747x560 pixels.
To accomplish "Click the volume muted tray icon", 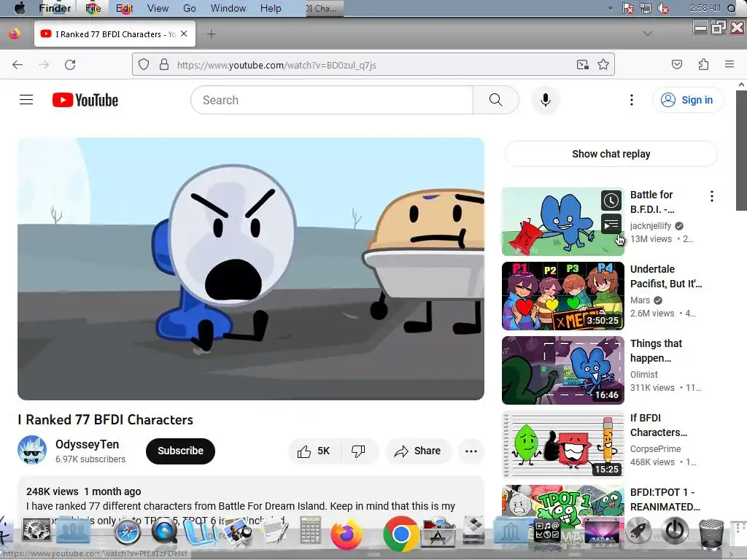I will 662,8.
